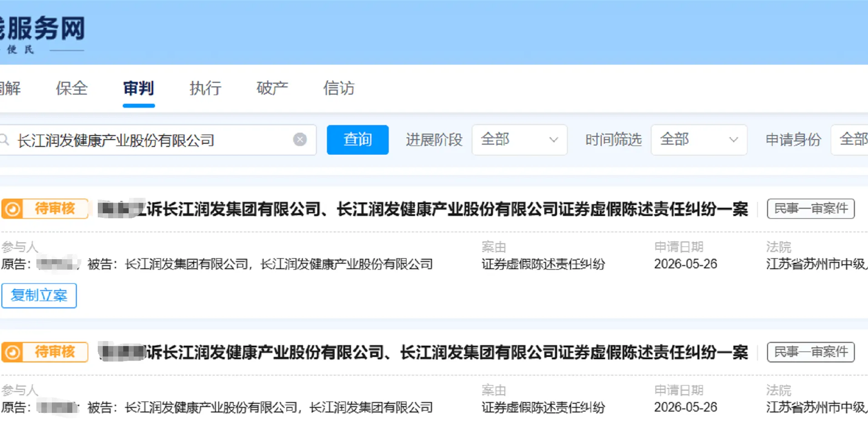
Task: Click the 民事一审案件 tag of the second case
Action: click(x=811, y=352)
